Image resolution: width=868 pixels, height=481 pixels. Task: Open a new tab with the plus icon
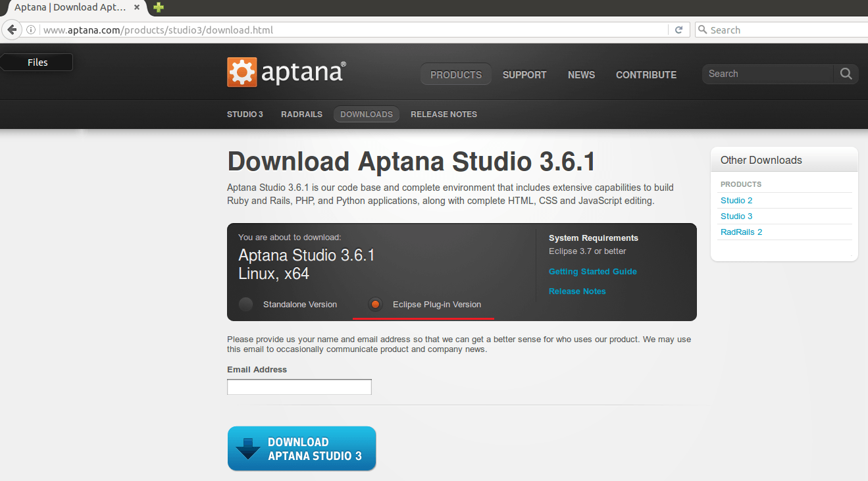click(158, 7)
